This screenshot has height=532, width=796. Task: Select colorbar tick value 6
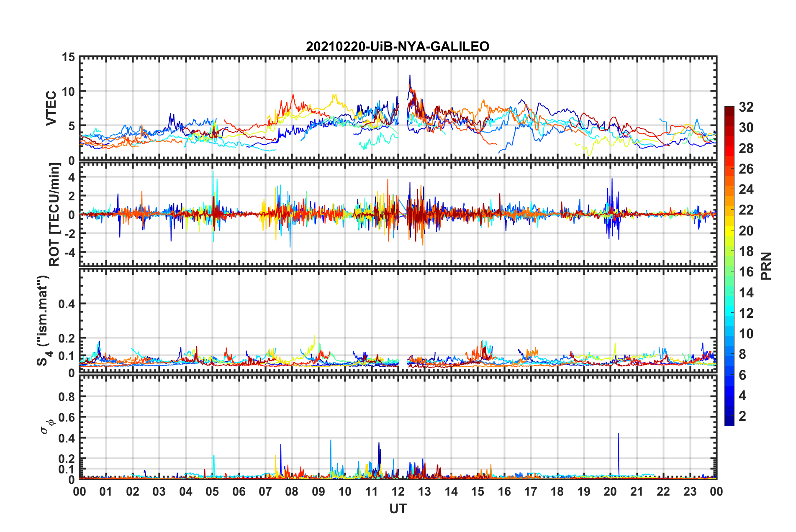pos(742,375)
